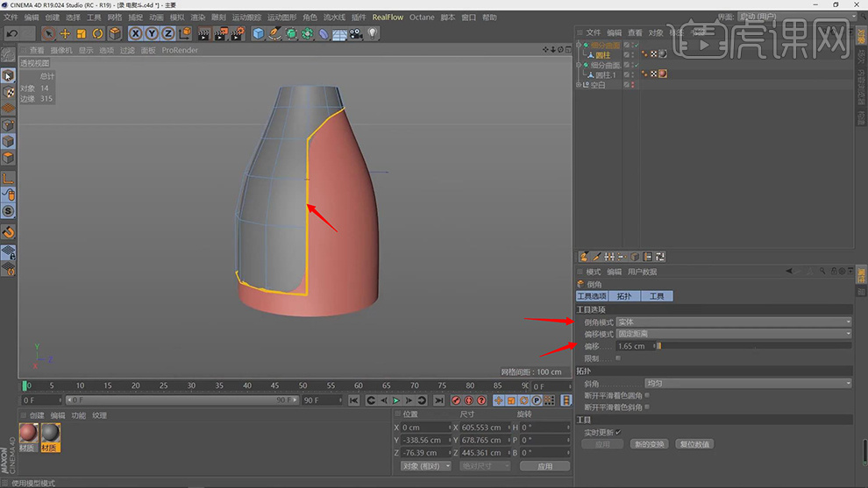
Task: Click the camera object icon
Action: click(x=356, y=33)
